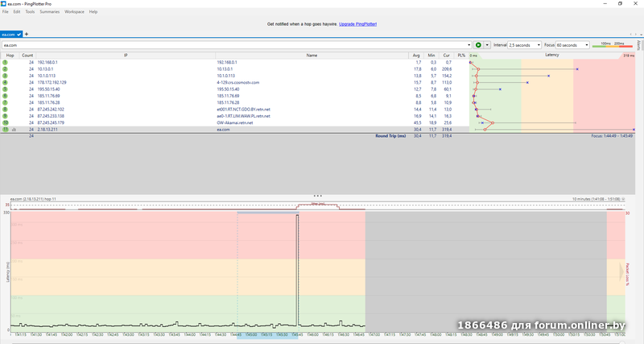Click hop 8 green status circle

pyautogui.click(x=5, y=109)
